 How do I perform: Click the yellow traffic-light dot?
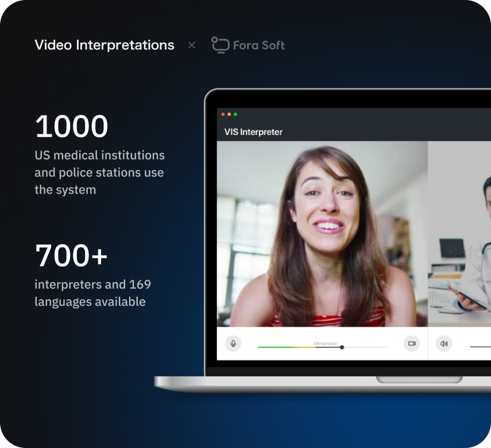click(229, 114)
